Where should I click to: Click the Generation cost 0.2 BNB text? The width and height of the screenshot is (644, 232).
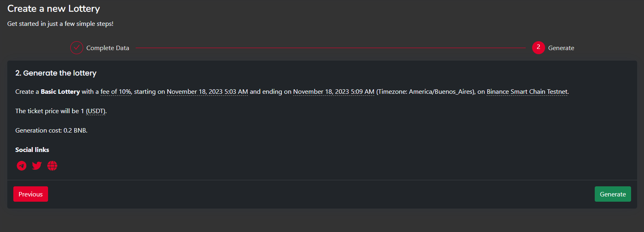(x=51, y=131)
